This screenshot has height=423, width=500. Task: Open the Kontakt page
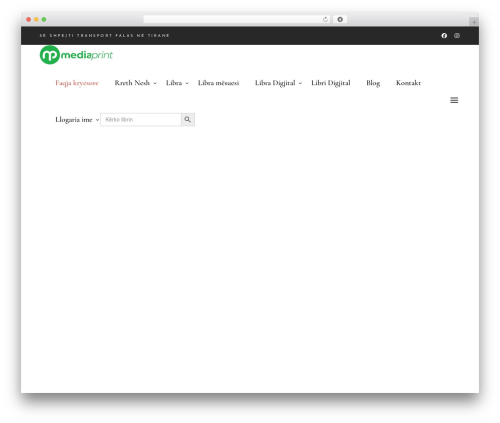pyautogui.click(x=408, y=83)
